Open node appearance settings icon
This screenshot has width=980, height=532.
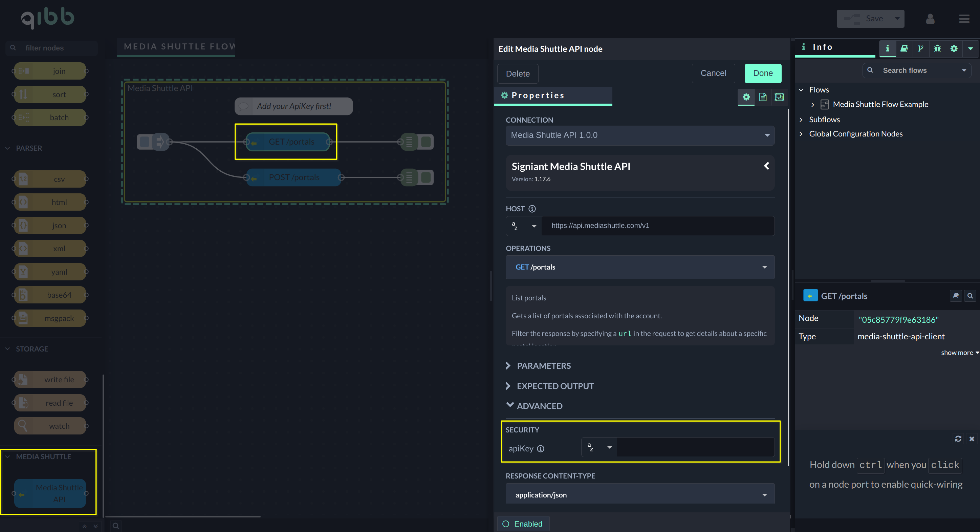click(779, 97)
